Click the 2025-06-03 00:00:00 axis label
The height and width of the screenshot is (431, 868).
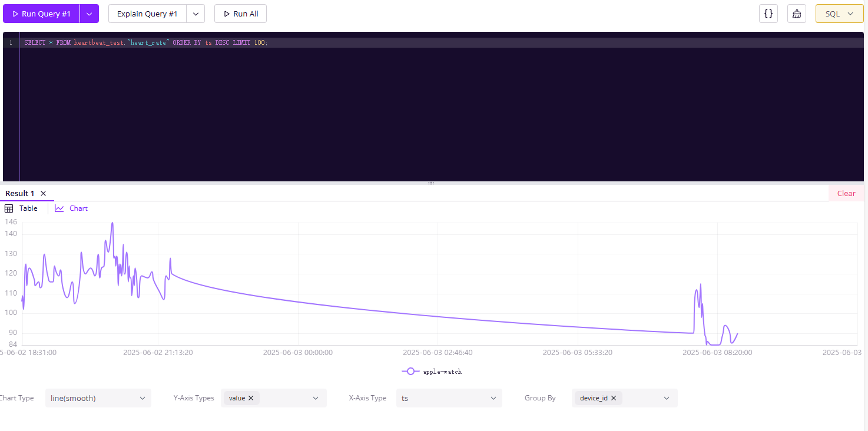298,353
